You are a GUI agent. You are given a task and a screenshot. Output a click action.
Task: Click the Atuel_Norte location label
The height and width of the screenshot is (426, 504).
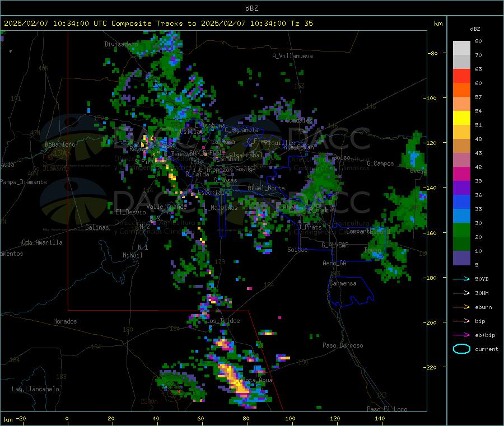pos(266,188)
